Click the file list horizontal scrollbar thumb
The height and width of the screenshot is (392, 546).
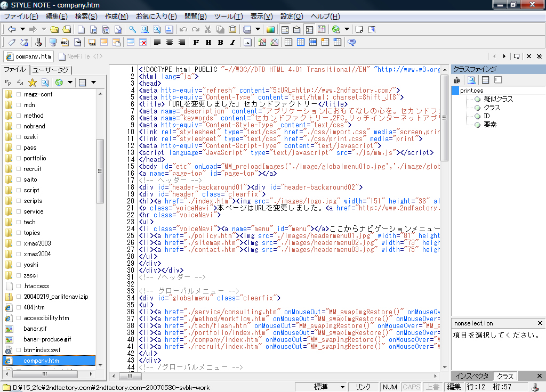(x=45, y=374)
